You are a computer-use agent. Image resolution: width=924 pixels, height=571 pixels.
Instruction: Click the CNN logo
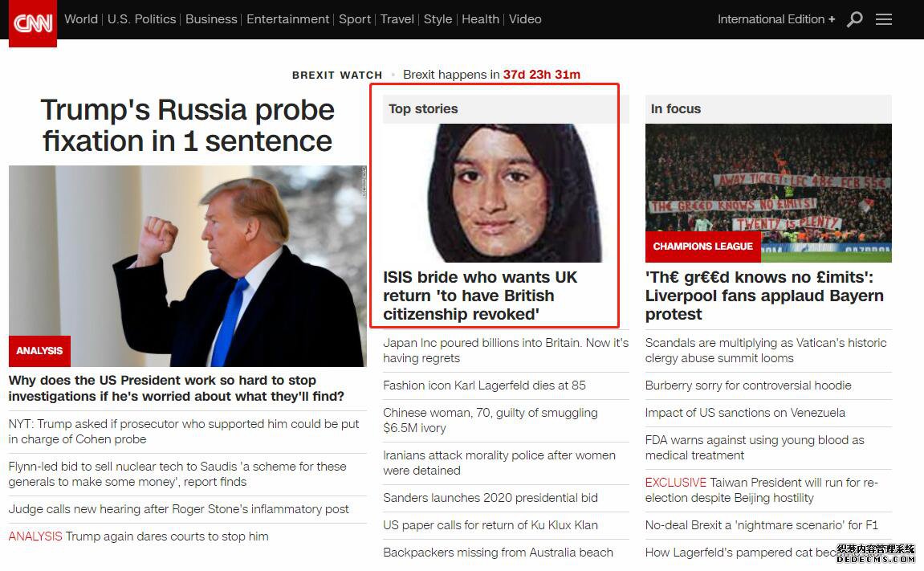(33, 23)
